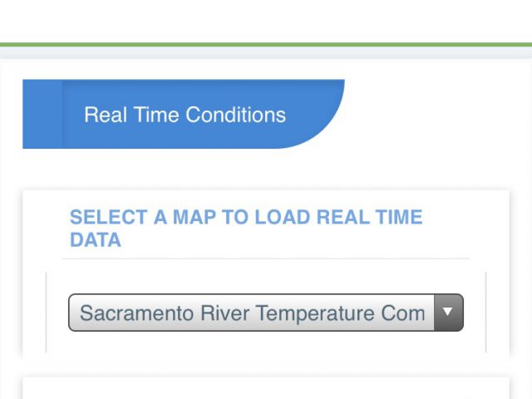Click the words 'REAL TIME' in the heading
The image size is (532, 399).
(377, 218)
